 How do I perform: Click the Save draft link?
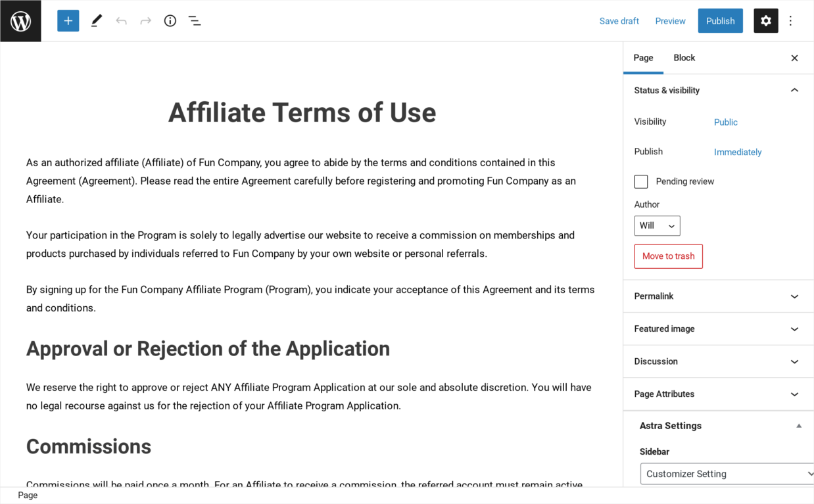click(619, 20)
